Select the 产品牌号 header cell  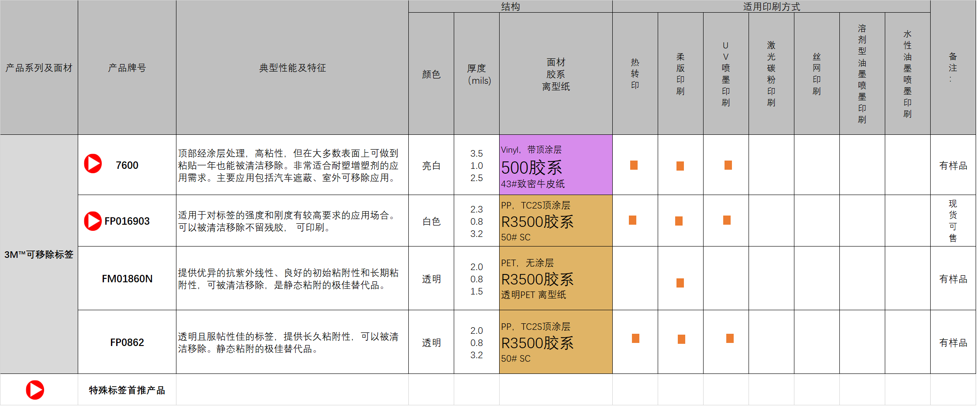(x=127, y=68)
